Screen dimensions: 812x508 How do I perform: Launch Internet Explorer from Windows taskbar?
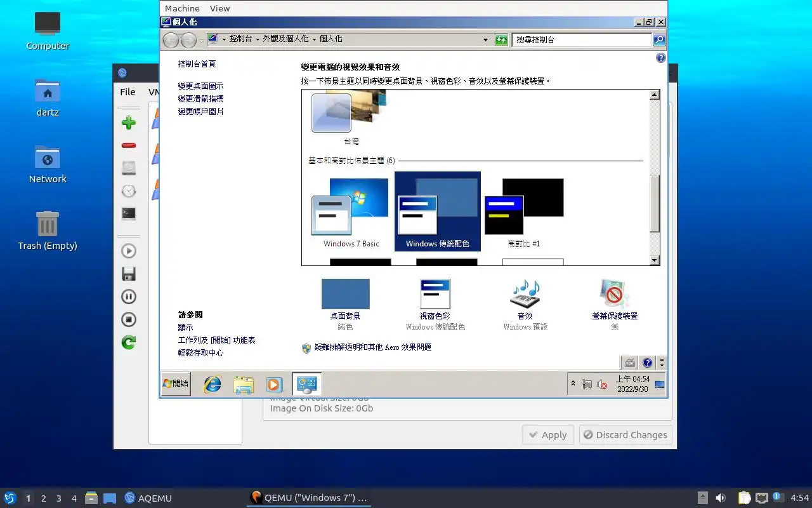coord(212,384)
